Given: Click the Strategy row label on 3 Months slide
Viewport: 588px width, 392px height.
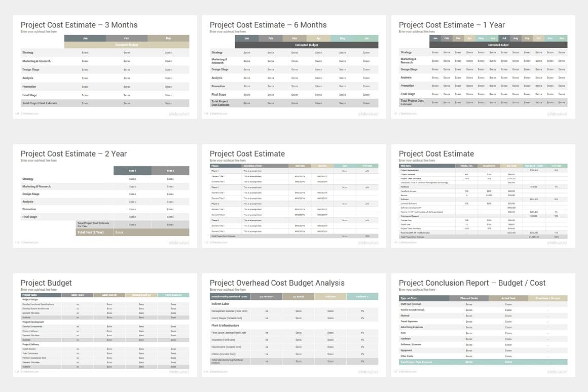Looking at the screenshot, I should coord(29,53).
